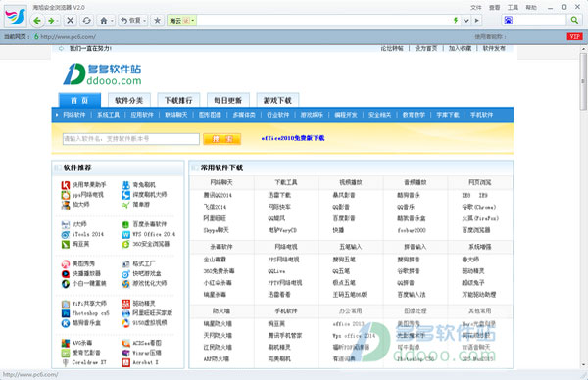Image resolution: width=588 pixels, height=380 pixels.
Task: Switch to the 下载排行 tab
Action: click(178, 100)
